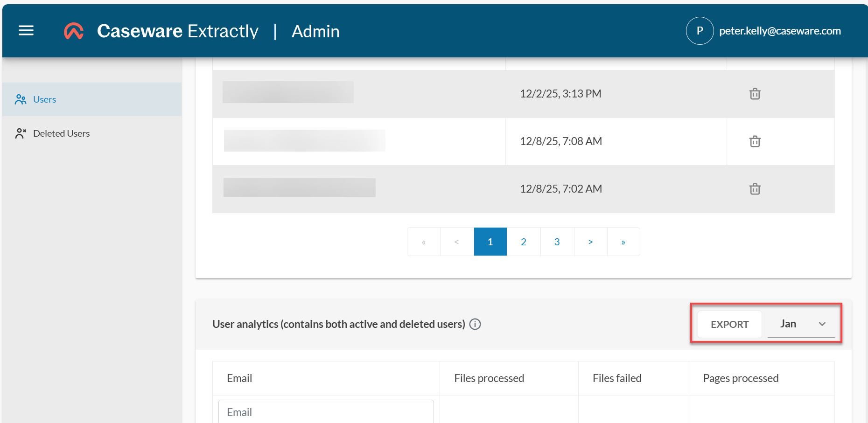868x423 pixels.
Task: Delete the user last active 12/2/25
Action: point(755,94)
